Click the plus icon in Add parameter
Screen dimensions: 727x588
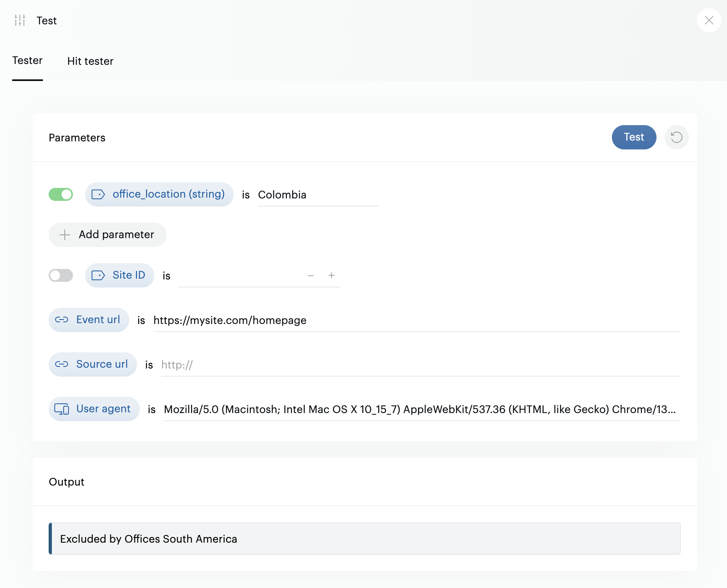click(x=65, y=235)
